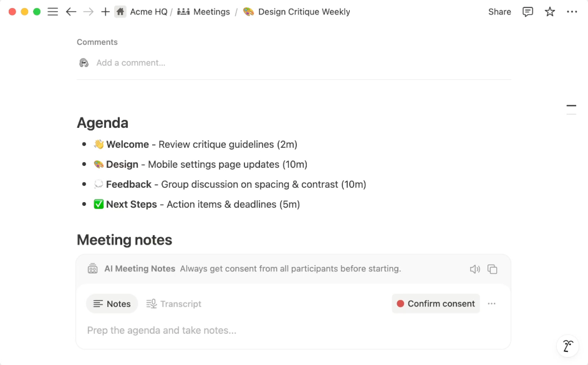Open the page comments icon

point(528,12)
